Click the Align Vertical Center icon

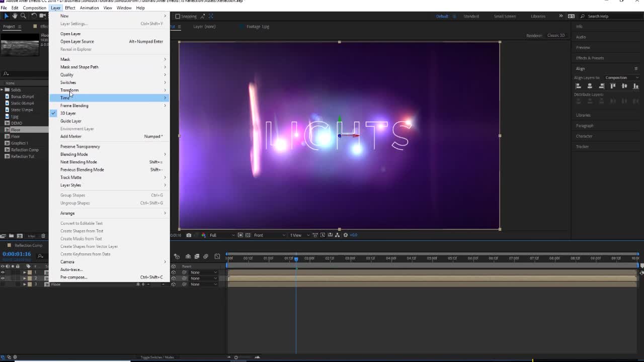624,86
